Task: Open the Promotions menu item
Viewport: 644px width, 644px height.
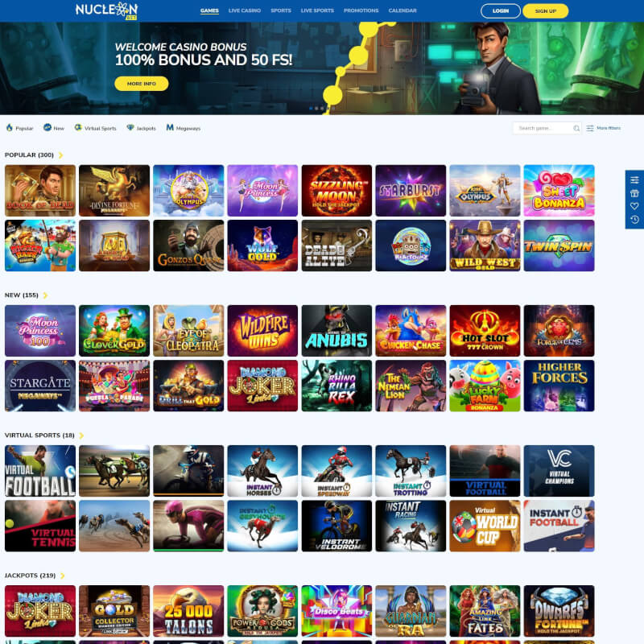Action: (361, 11)
